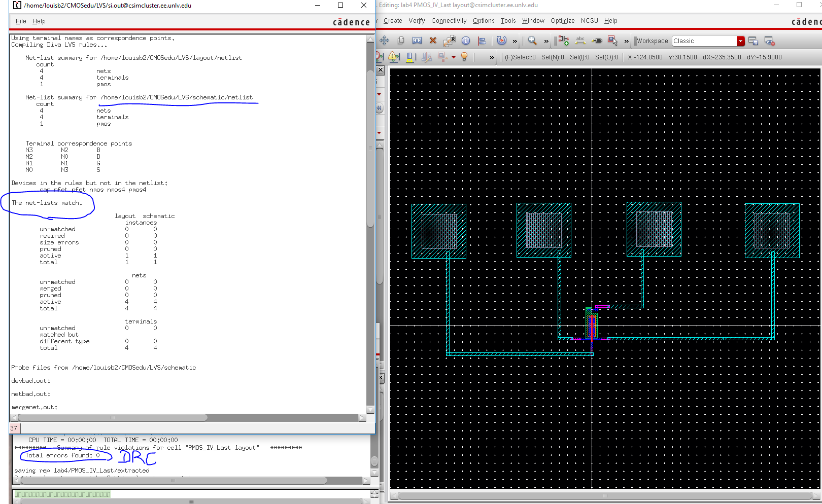Expand toolbar overflow chevron after Zoom icon
This screenshot has width=822, height=504.
tap(546, 41)
